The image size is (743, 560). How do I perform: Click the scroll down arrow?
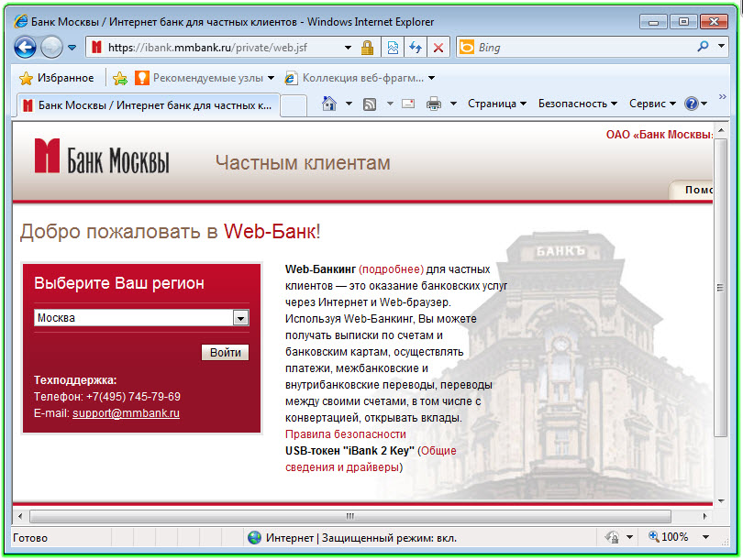pyautogui.click(x=721, y=500)
